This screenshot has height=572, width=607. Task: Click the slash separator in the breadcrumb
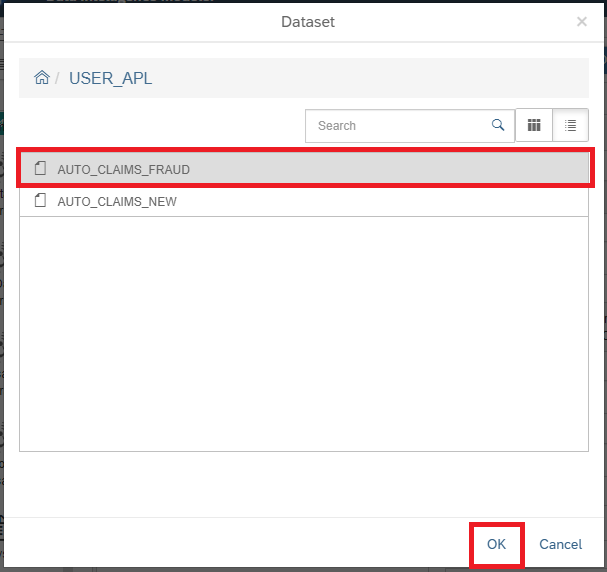pyautogui.click(x=58, y=78)
